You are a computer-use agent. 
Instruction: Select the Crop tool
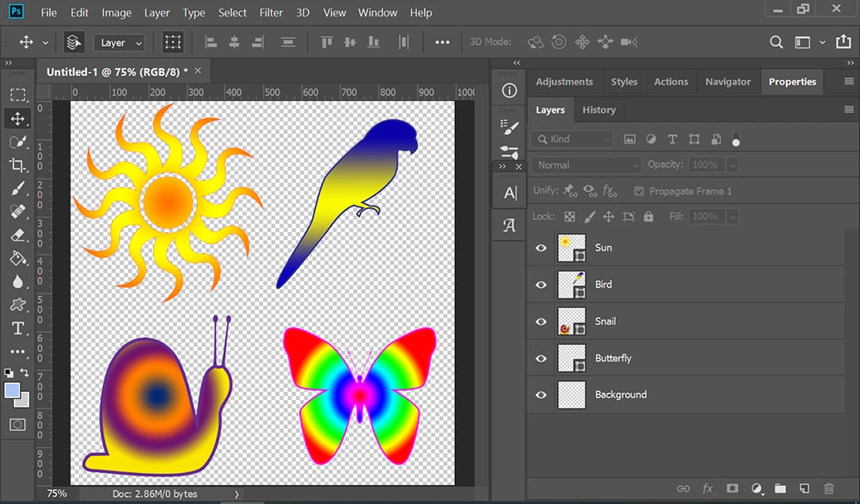[17, 164]
